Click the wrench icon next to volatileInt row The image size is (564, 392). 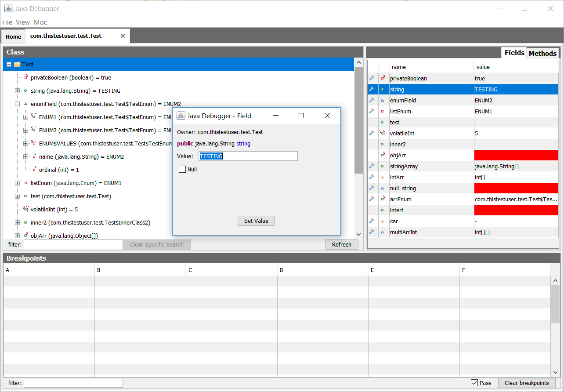(372, 133)
